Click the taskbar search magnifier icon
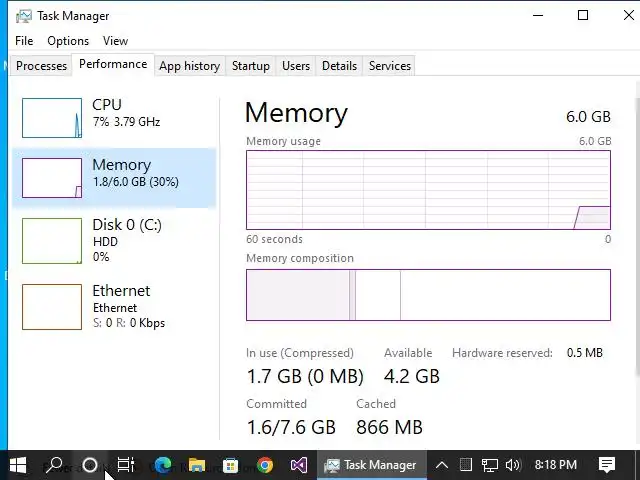Viewport: 640px width, 480px height. [x=55, y=465]
